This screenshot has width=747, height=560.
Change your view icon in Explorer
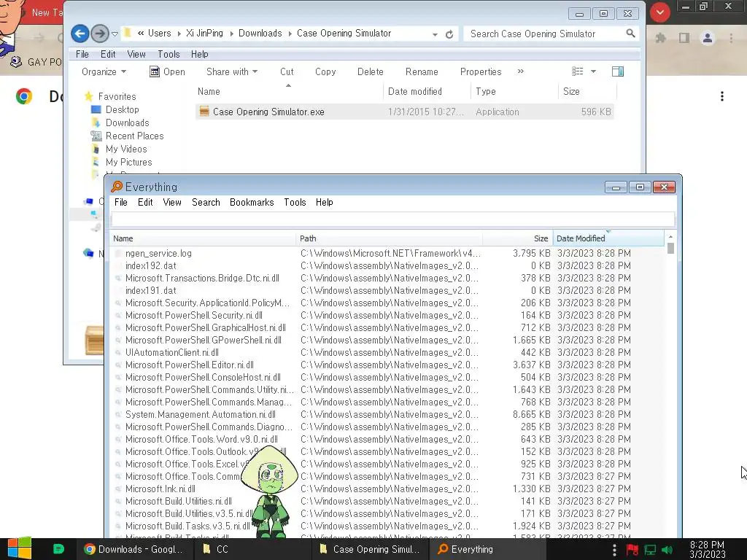578,71
